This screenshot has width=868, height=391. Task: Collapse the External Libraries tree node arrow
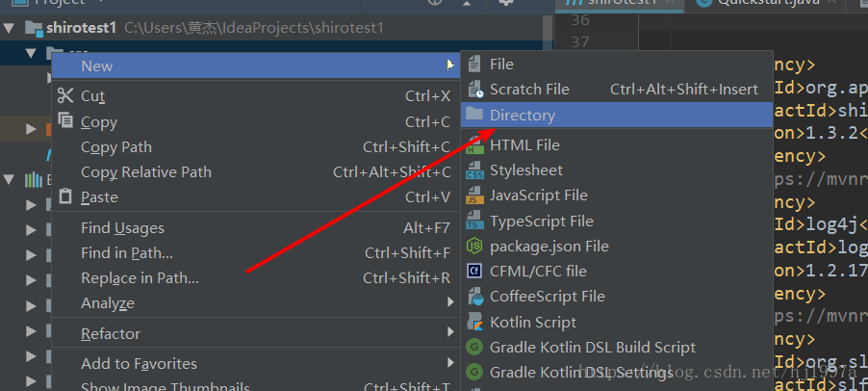click(x=9, y=179)
